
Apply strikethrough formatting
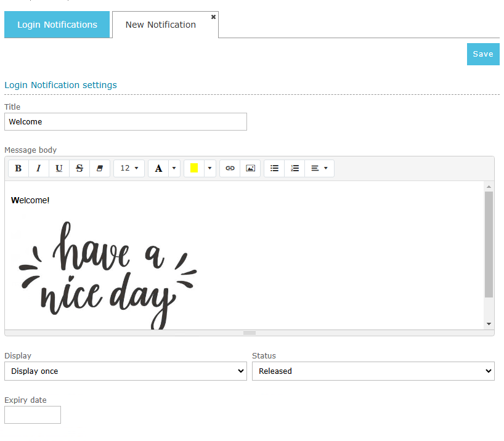point(79,168)
